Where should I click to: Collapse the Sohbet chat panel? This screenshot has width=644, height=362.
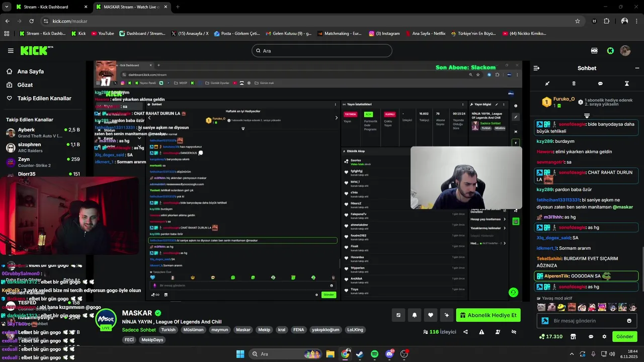[x=536, y=68]
